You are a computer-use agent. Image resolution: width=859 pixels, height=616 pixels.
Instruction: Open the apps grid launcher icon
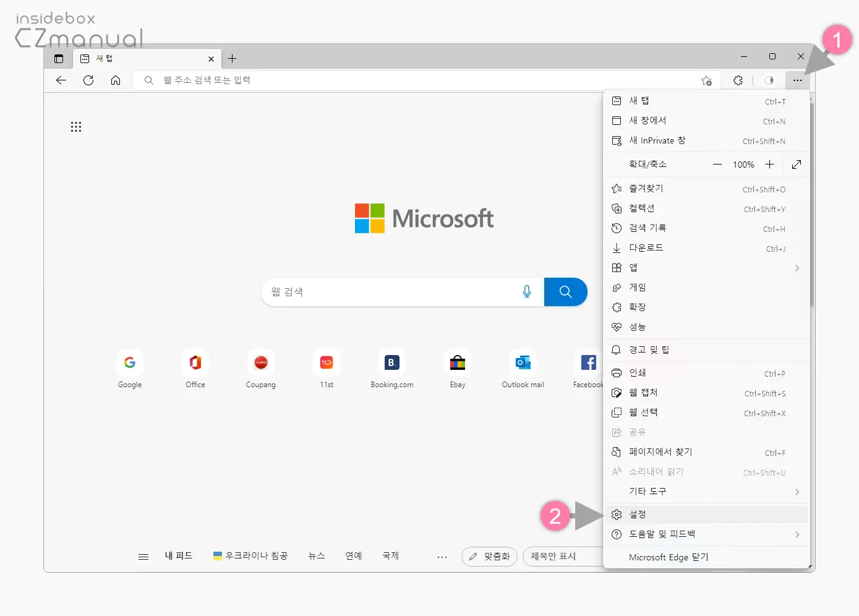76,127
